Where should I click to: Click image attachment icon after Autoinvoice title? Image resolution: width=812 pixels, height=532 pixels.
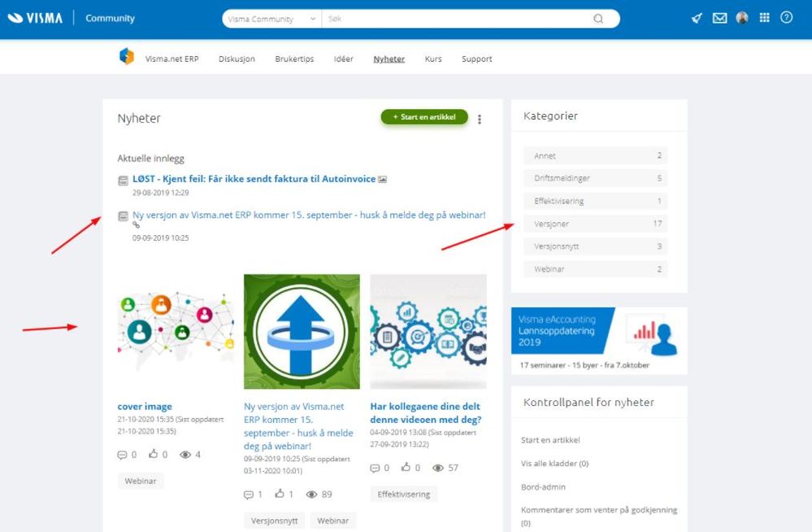click(x=382, y=180)
